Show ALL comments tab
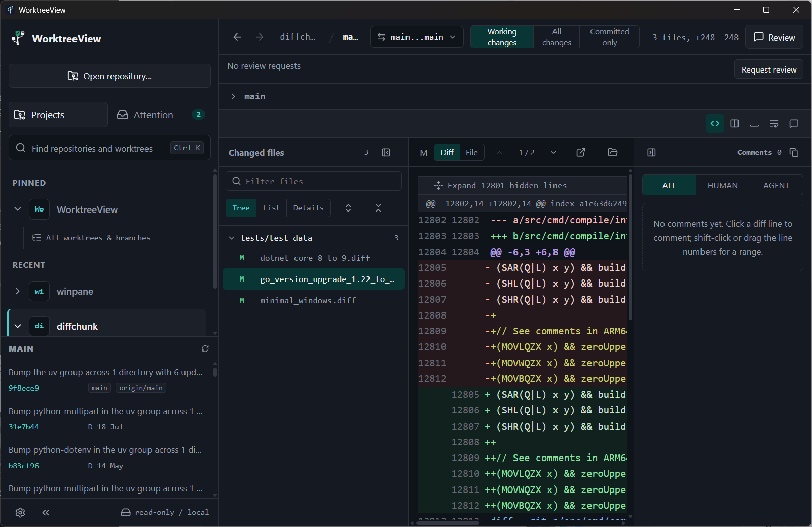This screenshot has height=527, width=812. click(669, 185)
